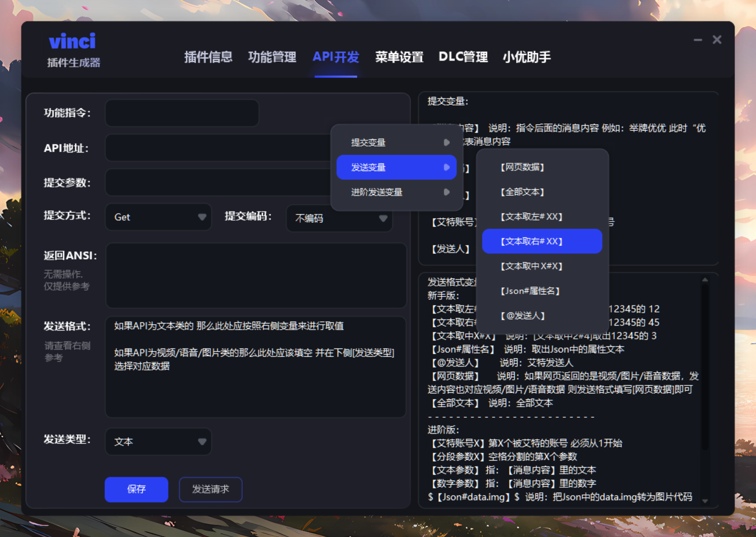Image resolution: width=756 pixels, height=537 pixels.
Task: Open the 发送类型 dropdown set to 文本
Action: (158, 441)
